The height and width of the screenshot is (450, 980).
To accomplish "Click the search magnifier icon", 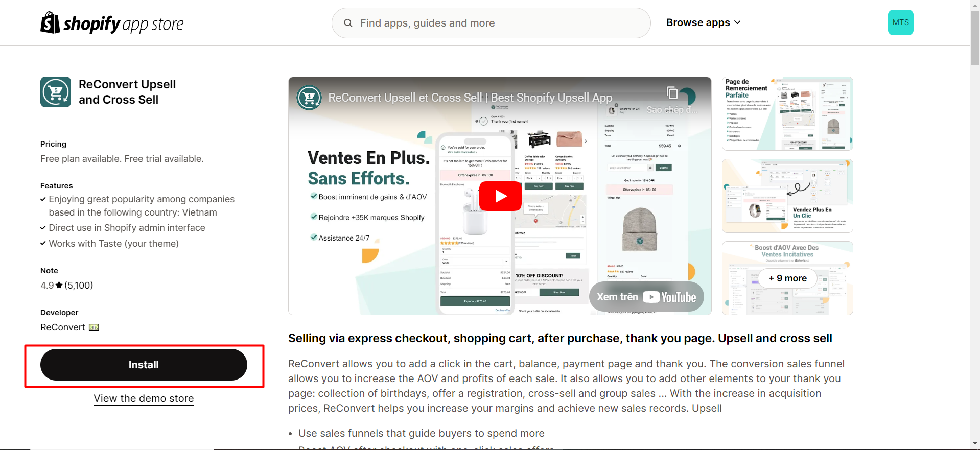I will (x=348, y=23).
